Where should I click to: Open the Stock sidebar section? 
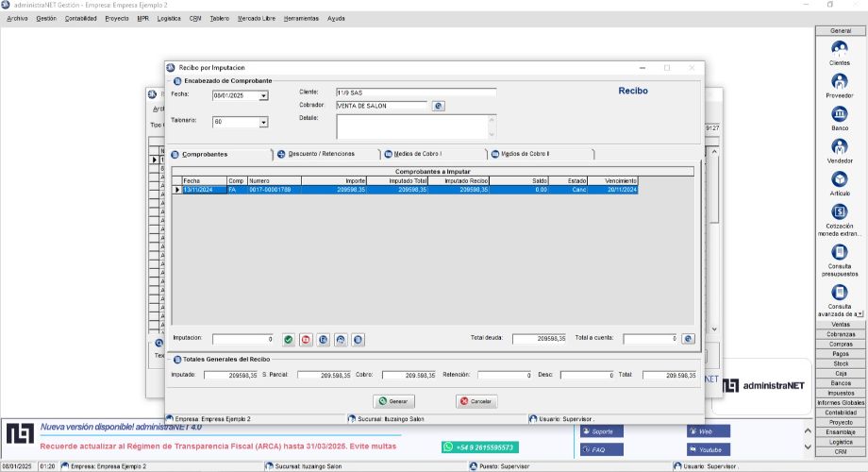pos(841,363)
